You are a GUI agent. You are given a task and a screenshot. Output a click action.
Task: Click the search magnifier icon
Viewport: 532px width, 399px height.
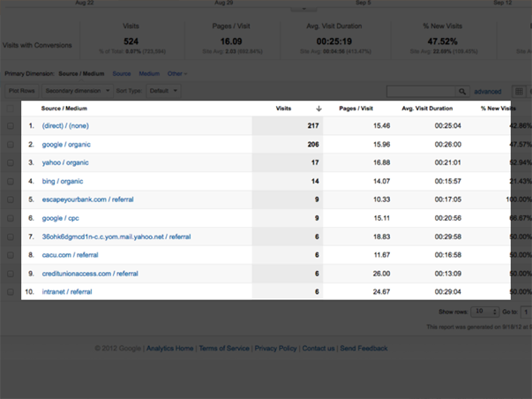[x=461, y=91]
